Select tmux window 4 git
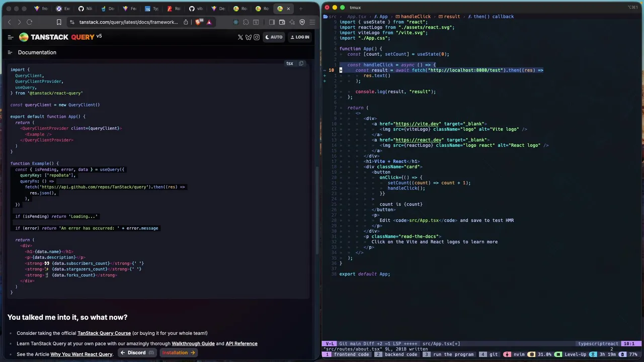This screenshot has height=362, width=644. tap(491, 354)
